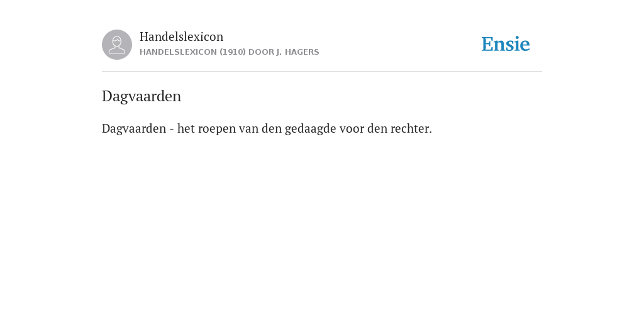Click the empty area below the definition

(322, 226)
